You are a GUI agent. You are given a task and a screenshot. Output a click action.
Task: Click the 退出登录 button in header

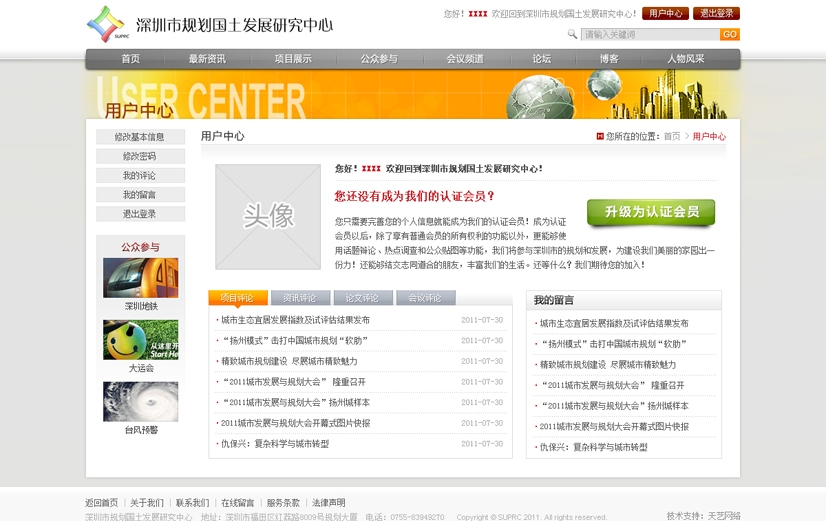[716, 14]
